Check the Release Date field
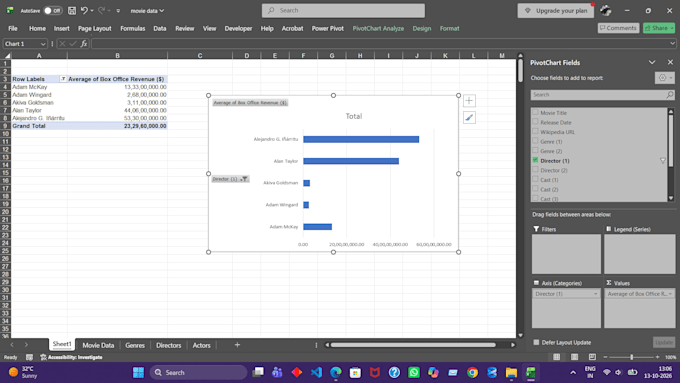680x383 pixels. pyautogui.click(x=535, y=122)
